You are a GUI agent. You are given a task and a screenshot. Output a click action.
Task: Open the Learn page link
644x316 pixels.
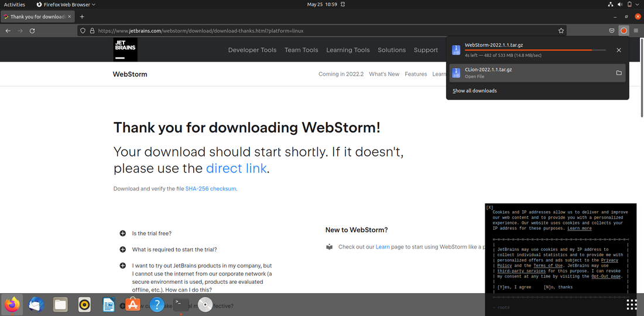(382, 247)
